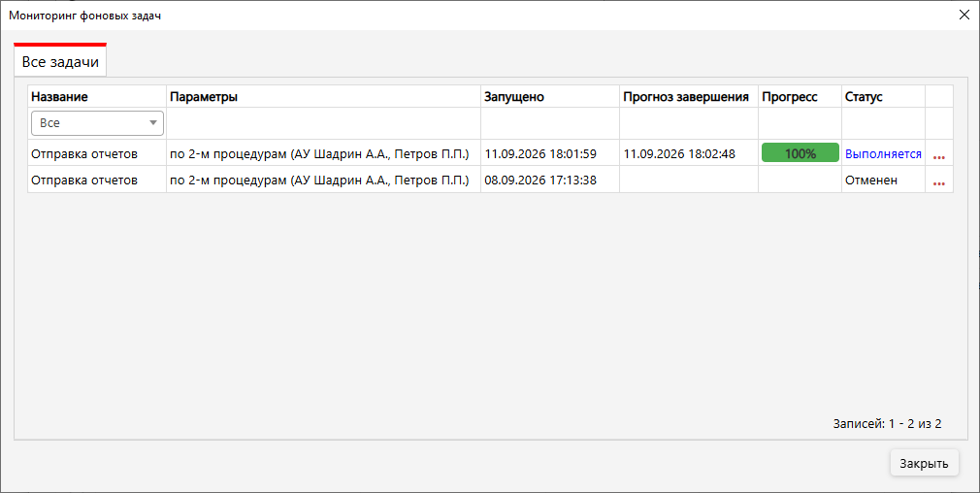
Task: Select Отправка отчетов in the 08.09.2026 row
Action: (x=84, y=180)
